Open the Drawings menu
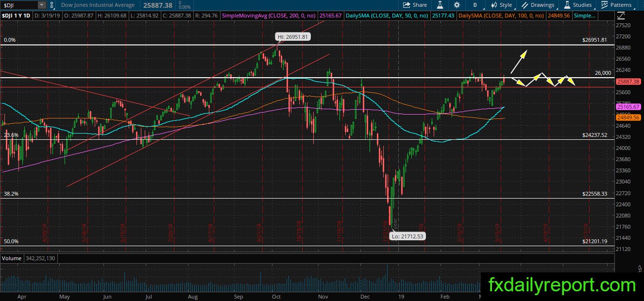Viewport: 644px width, 301px height. click(538, 5)
